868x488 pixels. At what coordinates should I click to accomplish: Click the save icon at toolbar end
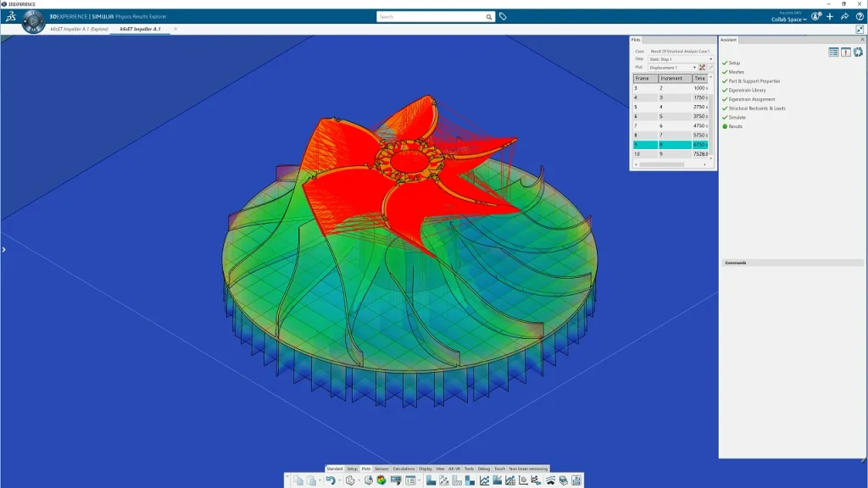[576, 480]
